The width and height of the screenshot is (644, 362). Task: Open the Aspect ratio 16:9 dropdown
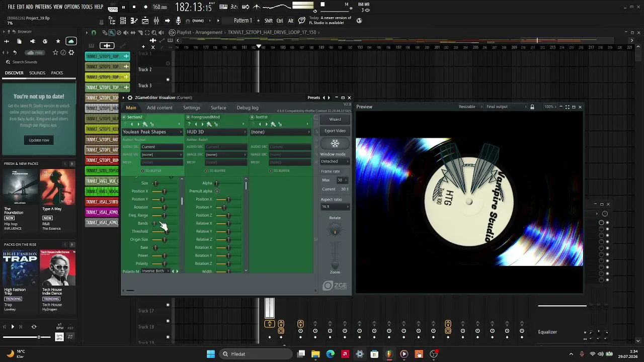click(335, 207)
